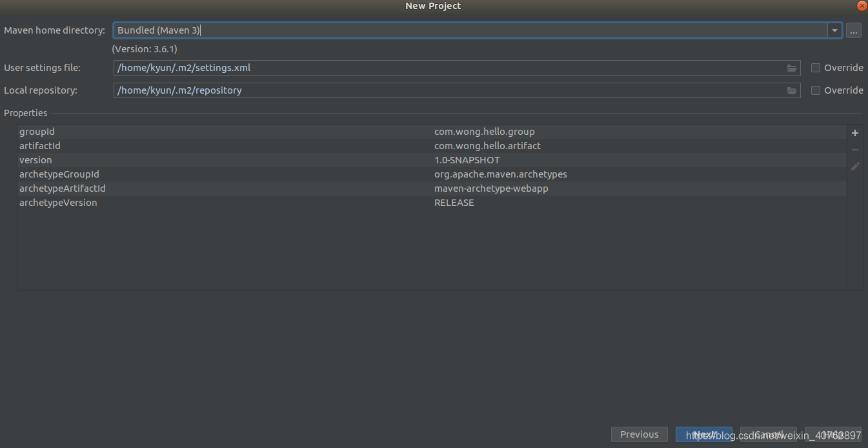Viewport: 868px width, 448px height.
Task: Remove property with the minus icon
Action: [x=855, y=150]
